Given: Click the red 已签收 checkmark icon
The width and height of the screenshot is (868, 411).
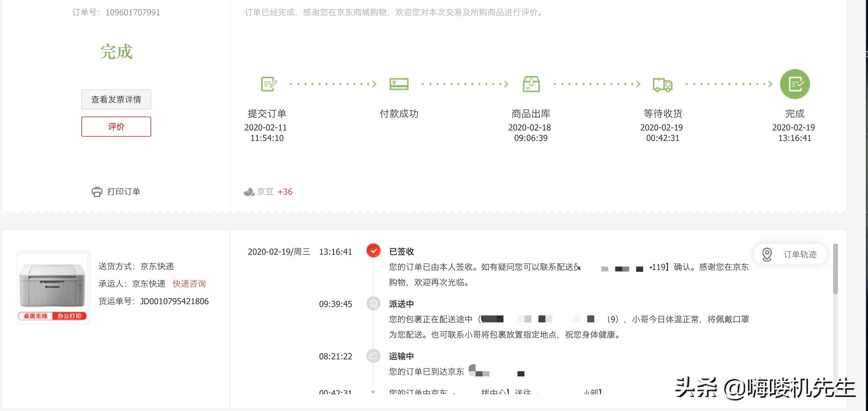Looking at the screenshot, I should [x=373, y=251].
